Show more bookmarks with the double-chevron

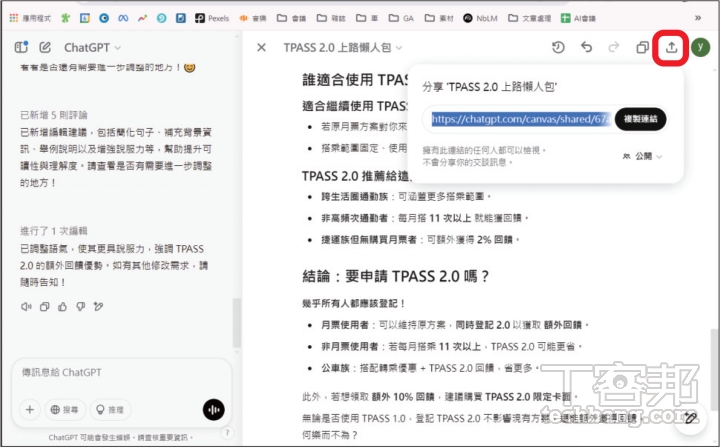(698, 18)
